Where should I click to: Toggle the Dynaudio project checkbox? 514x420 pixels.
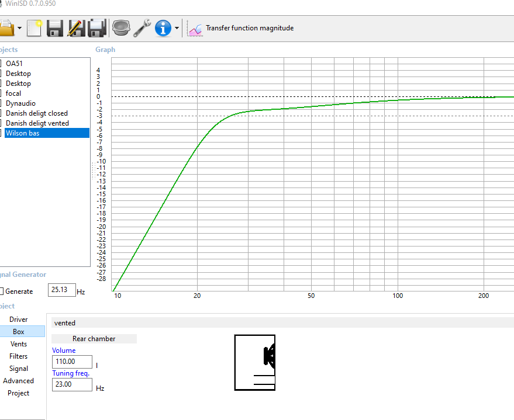[1, 103]
